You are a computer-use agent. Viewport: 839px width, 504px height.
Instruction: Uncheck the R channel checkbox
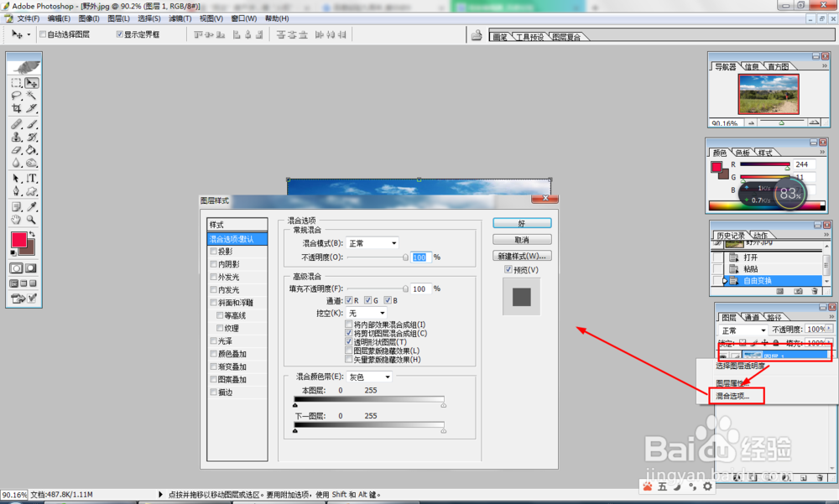(x=349, y=300)
